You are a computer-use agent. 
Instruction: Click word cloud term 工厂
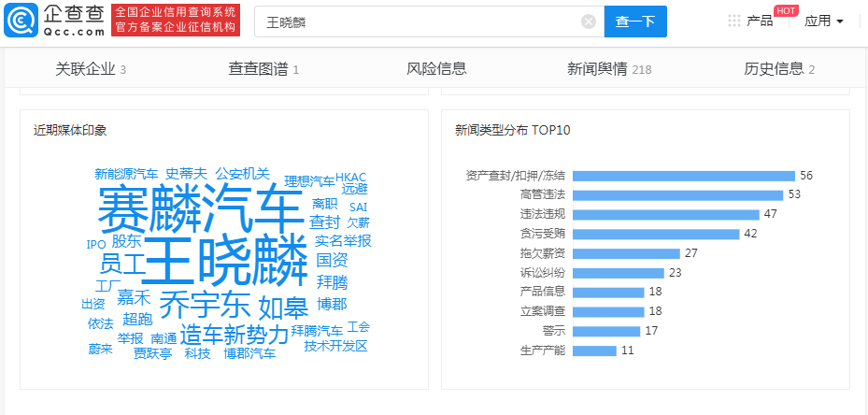pyautogui.click(x=108, y=286)
